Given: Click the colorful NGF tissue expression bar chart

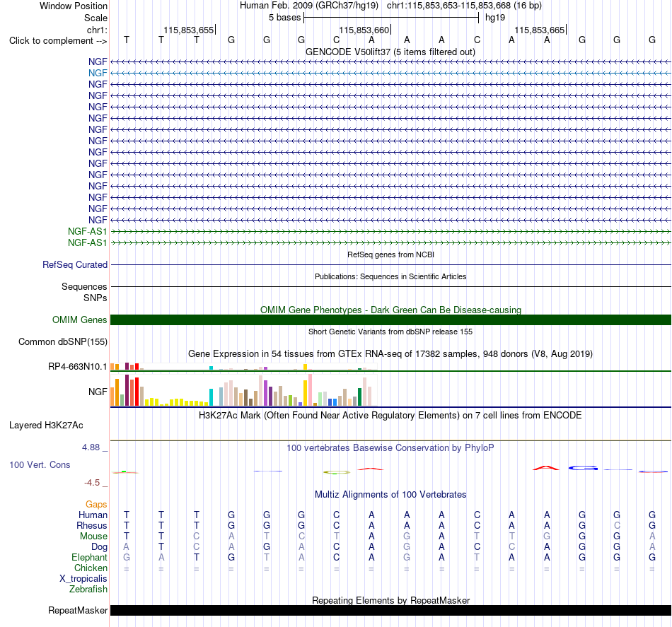Looking at the screenshot, I should (243, 390).
